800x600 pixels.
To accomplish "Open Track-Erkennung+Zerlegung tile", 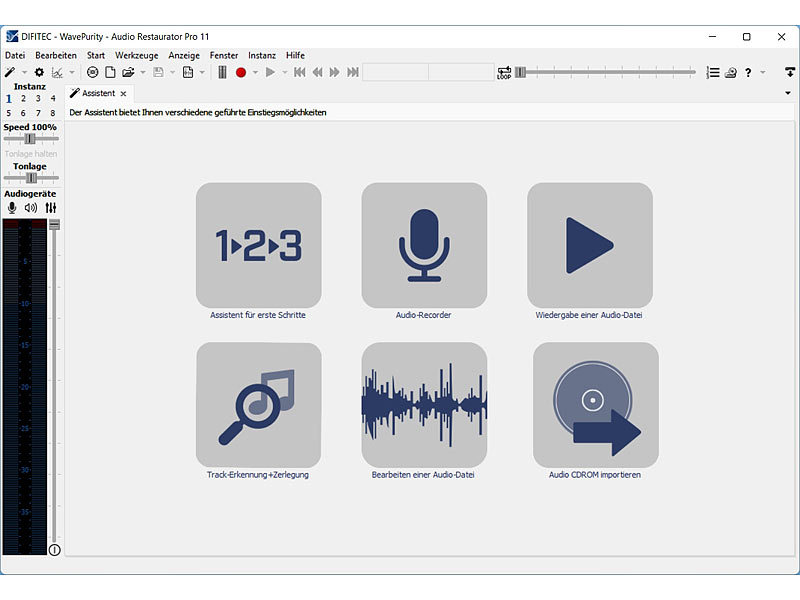I will [x=259, y=405].
